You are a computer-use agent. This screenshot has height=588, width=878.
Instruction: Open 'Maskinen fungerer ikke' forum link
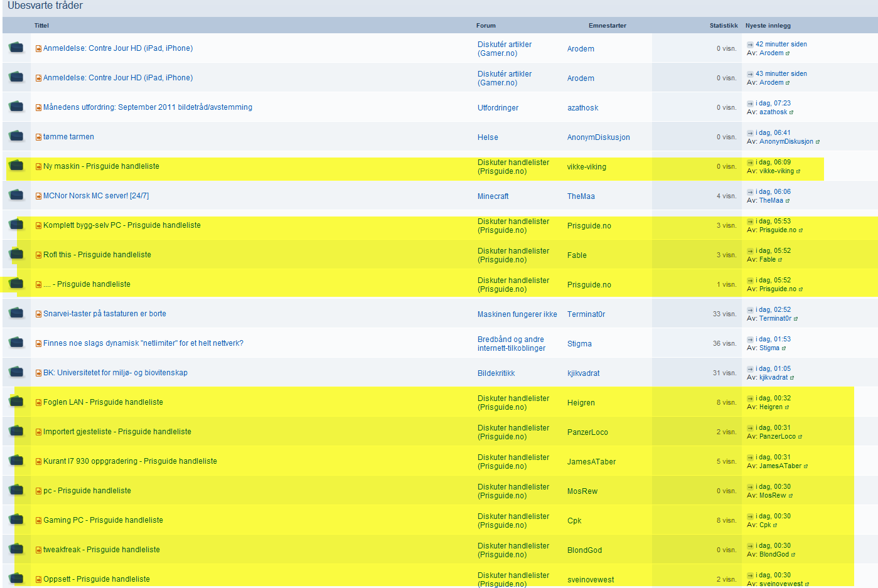[x=517, y=314]
